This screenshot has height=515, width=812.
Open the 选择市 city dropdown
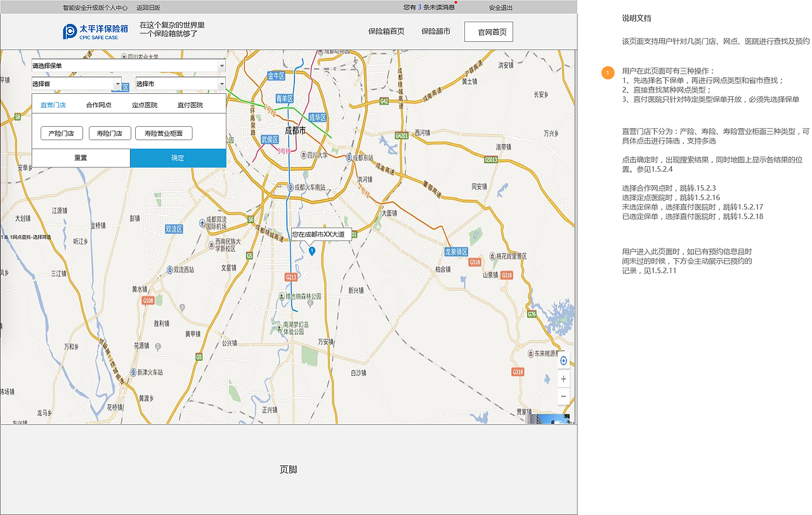(x=181, y=84)
